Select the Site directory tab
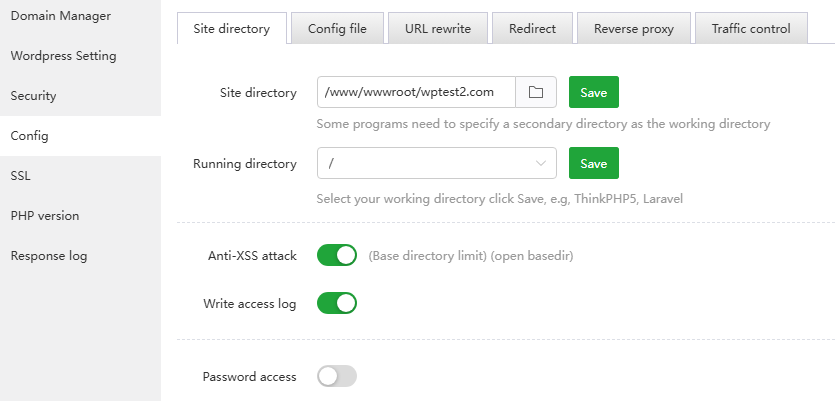835x401 pixels. coord(231,29)
